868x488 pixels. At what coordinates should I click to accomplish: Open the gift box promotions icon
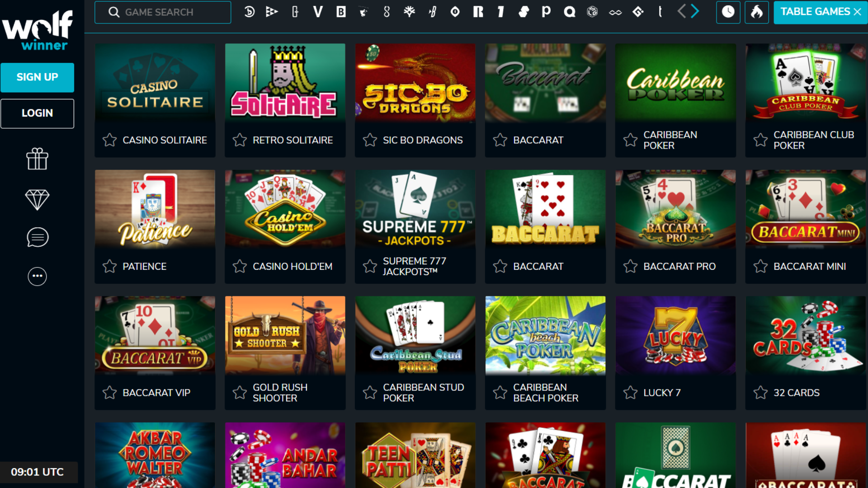click(x=37, y=159)
